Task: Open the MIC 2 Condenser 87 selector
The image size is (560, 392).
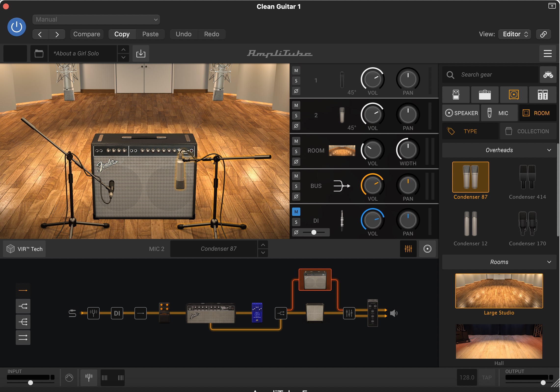Action: click(213, 249)
